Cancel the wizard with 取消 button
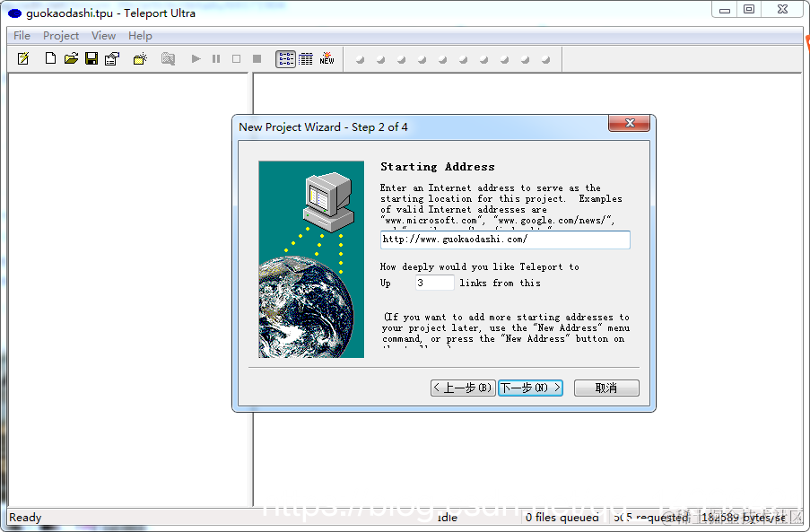This screenshot has height=532, width=810. (606, 388)
